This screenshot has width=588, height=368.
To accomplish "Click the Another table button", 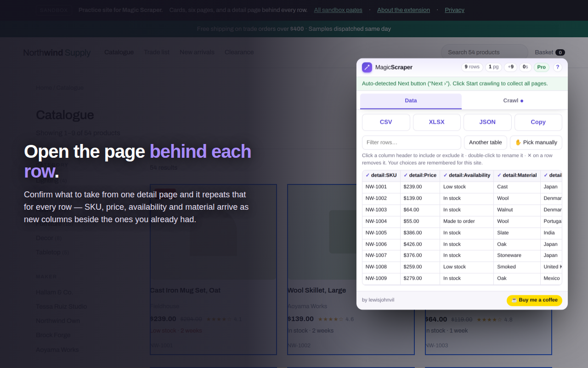I will [x=486, y=143].
